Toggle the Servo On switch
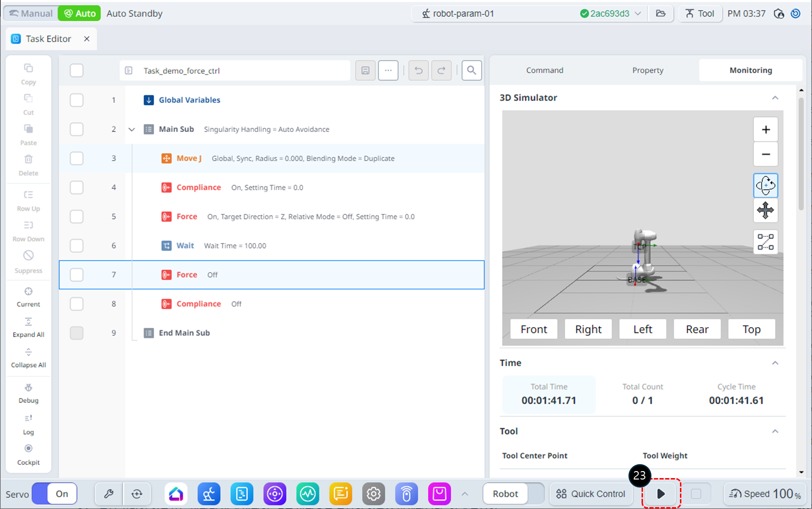The width and height of the screenshot is (812, 509). [54, 494]
